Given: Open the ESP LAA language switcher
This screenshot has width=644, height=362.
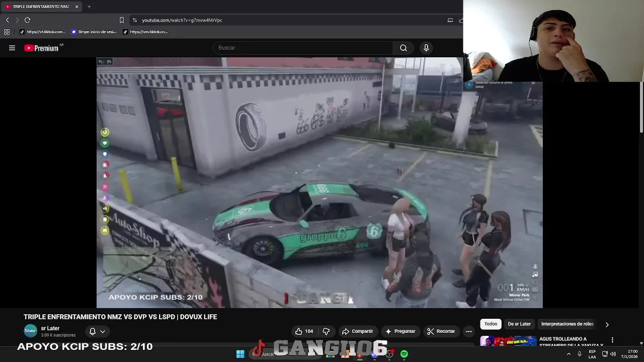Looking at the screenshot, I should click(x=592, y=354).
